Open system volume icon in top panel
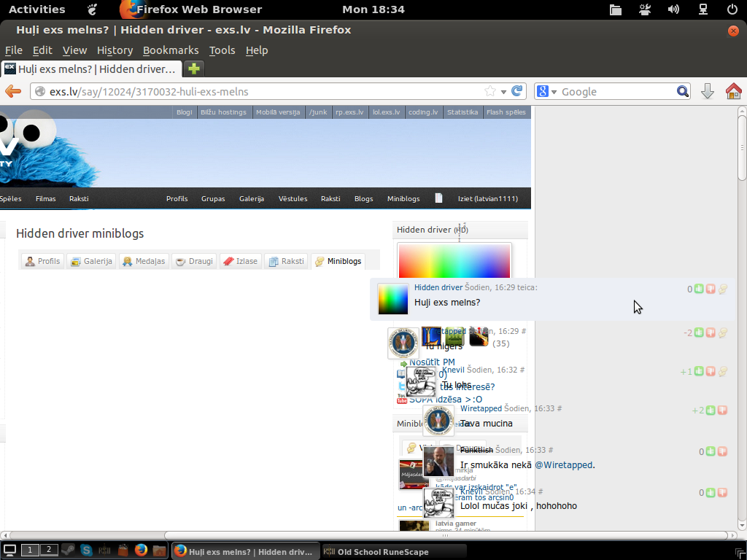This screenshot has width=747, height=560. pos(673,9)
